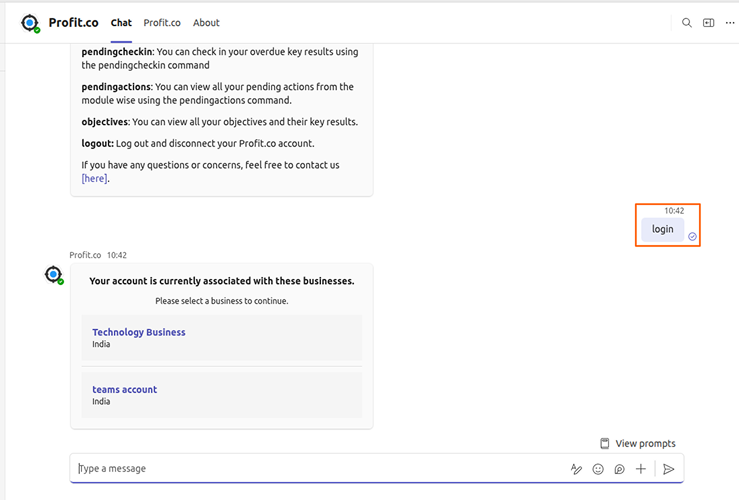Image resolution: width=739 pixels, height=500 pixels.
Task: Open the text format options icon
Action: coord(576,469)
